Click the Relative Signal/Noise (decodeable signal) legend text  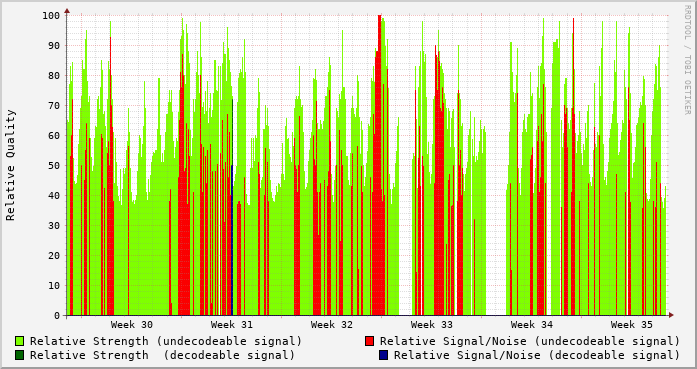[x=537, y=355]
